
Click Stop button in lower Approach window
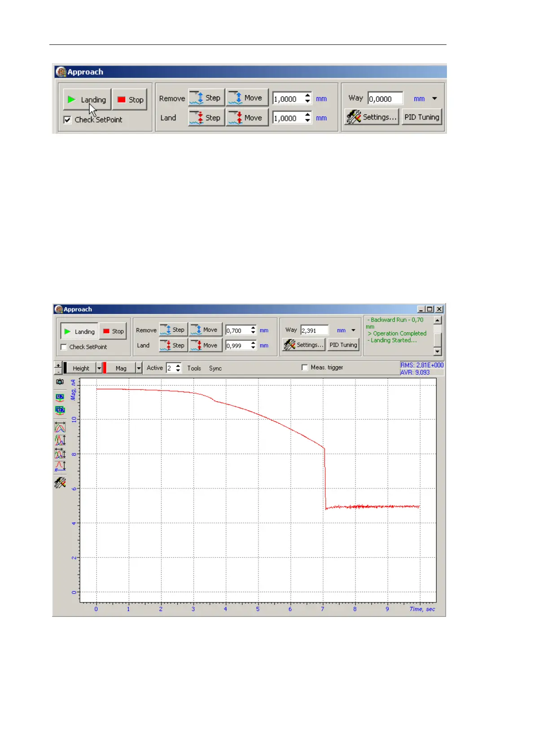113,331
